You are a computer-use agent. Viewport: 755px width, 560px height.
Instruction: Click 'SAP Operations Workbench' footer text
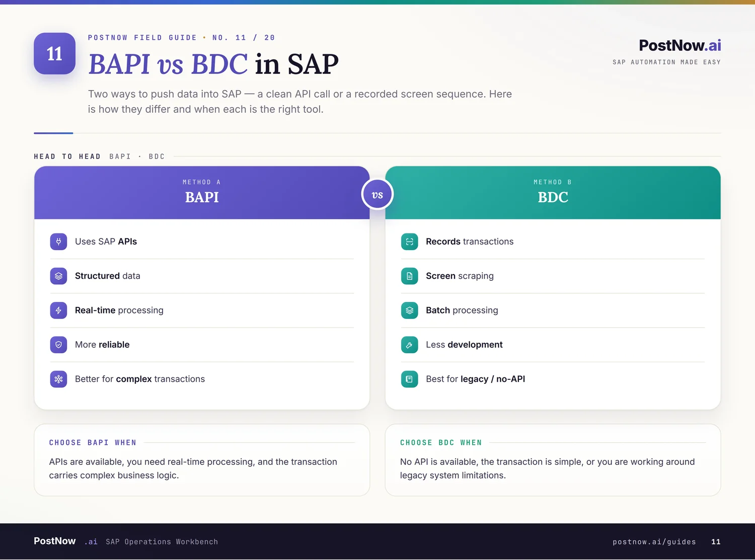(162, 542)
